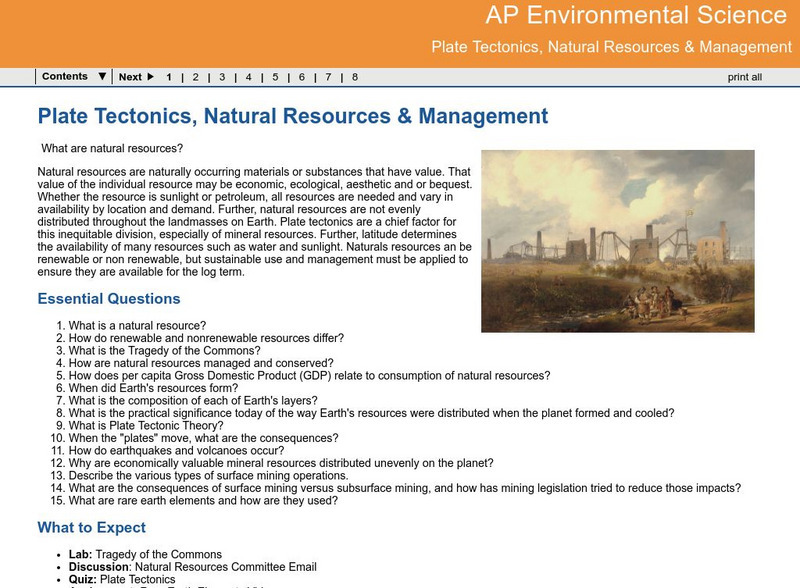Viewport: 800px width, 588px height.
Task: Open page 3 of the lesson
Action: (x=222, y=77)
